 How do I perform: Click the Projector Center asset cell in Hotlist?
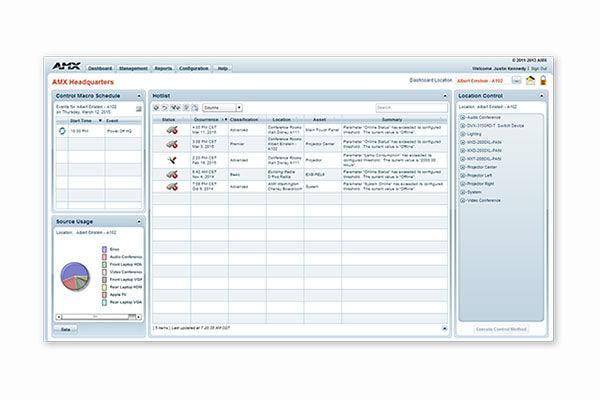coord(322,144)
